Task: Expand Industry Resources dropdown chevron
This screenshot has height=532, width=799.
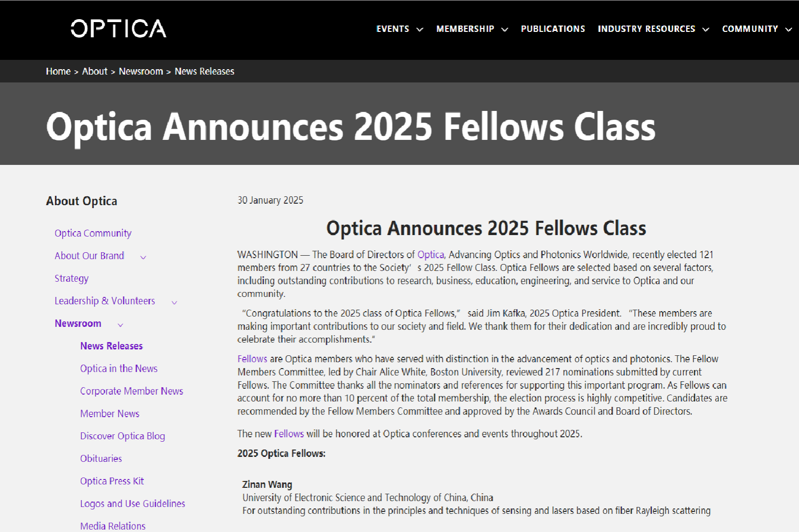Action: (706, 29)
